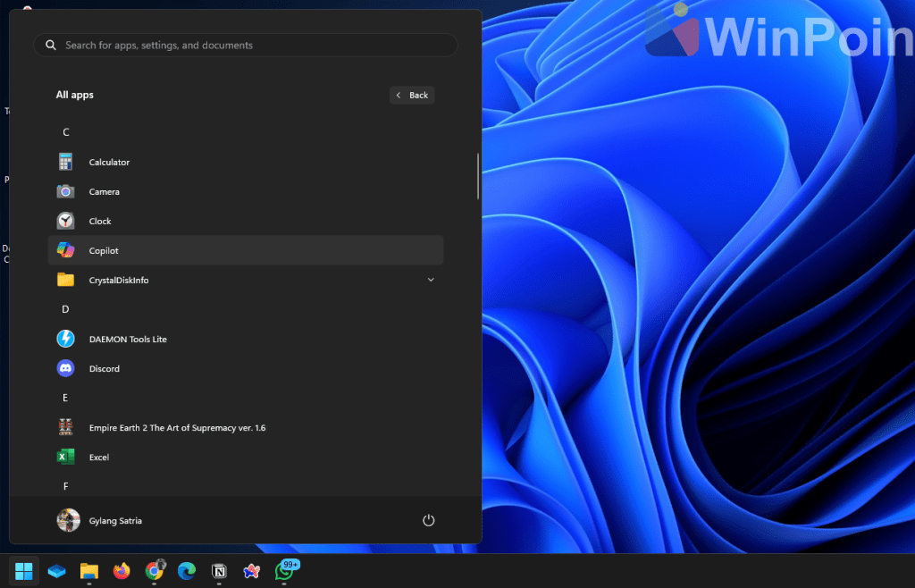Open the Start menu button

[24, 570]
